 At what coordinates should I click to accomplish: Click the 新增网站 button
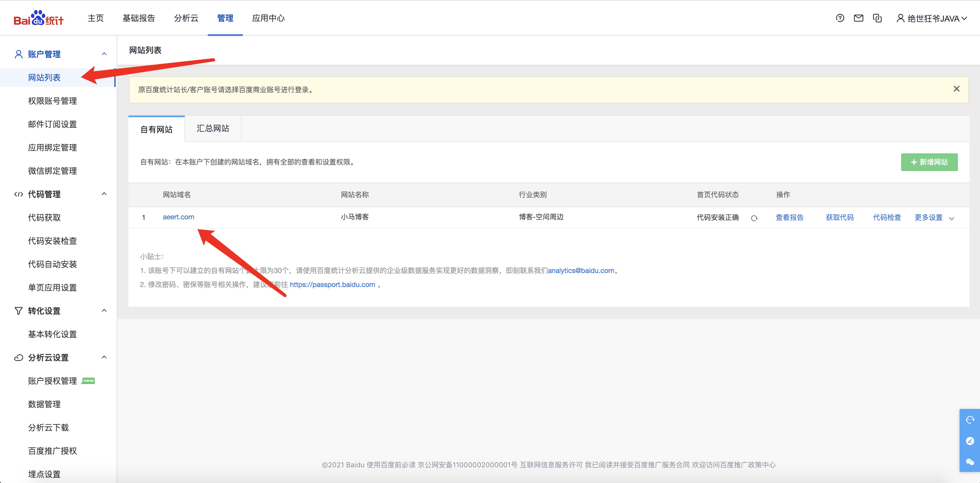pyautogui.click(x=929, y=162)
